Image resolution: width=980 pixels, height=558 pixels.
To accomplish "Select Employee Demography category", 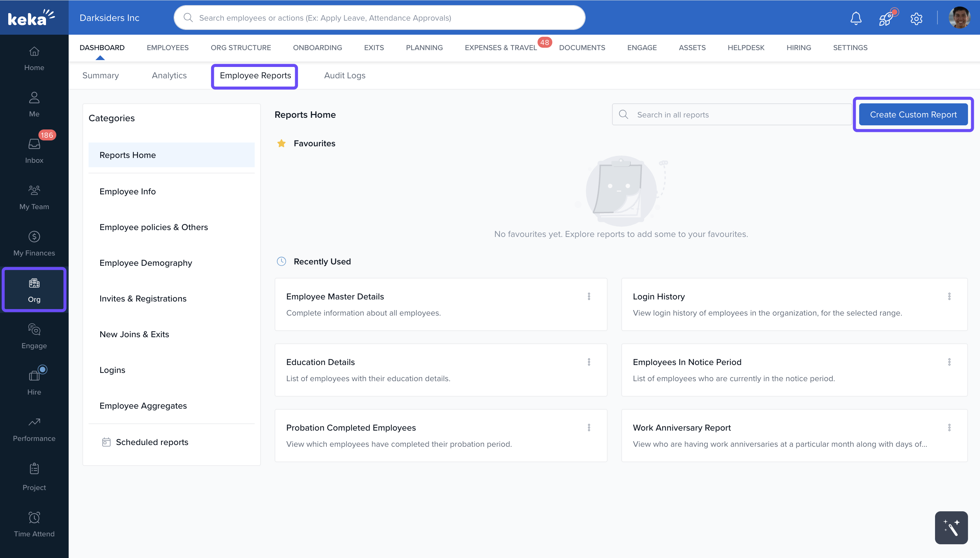I will click(146, 263).
